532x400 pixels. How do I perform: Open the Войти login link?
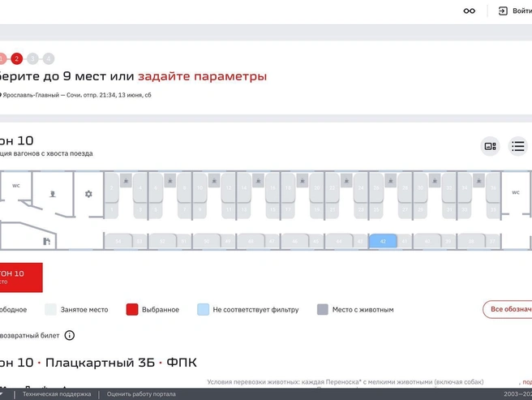click(x=521, y=11)
